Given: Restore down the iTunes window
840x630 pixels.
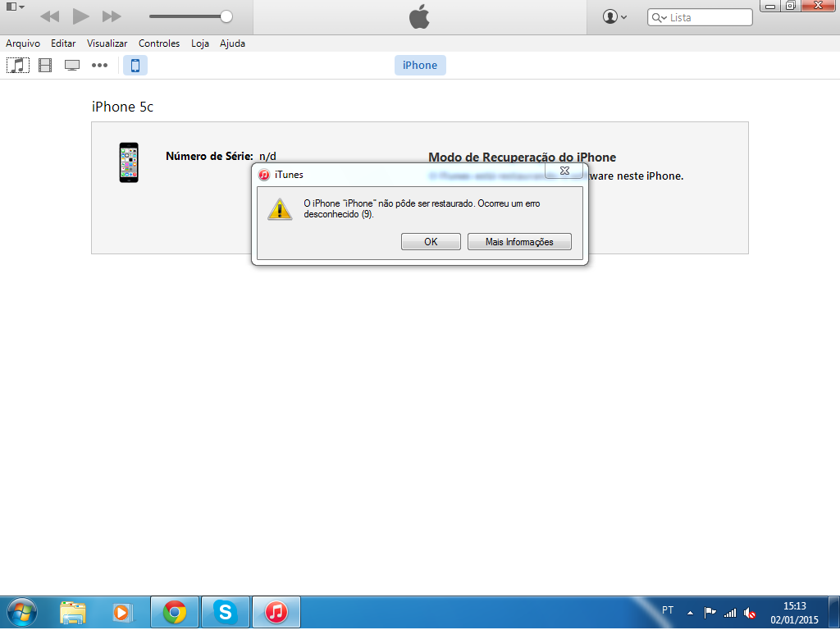Looking at the screenshot, I should (x=791, y=6).
